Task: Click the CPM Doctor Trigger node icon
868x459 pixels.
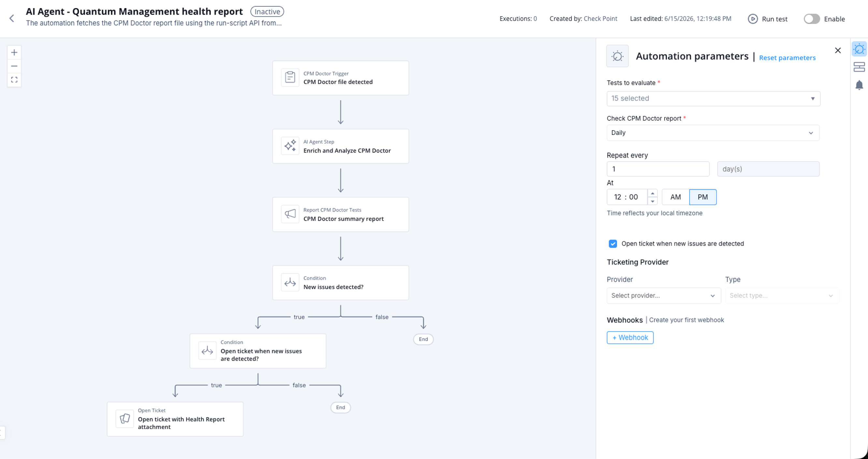Action: coord(290,77)
